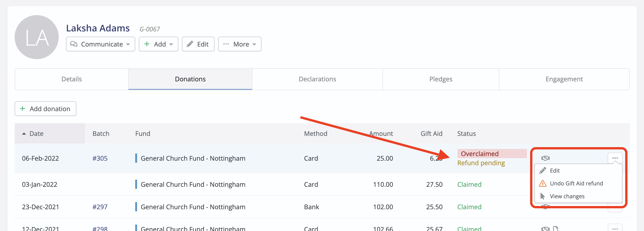
Task: Open the More options dropdown
Action: point(239,44)
